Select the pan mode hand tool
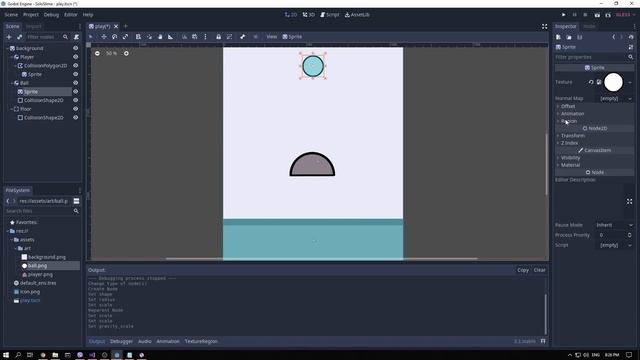Image resolution: width=640 pixels, height=360 pixels. coord(160,37)
